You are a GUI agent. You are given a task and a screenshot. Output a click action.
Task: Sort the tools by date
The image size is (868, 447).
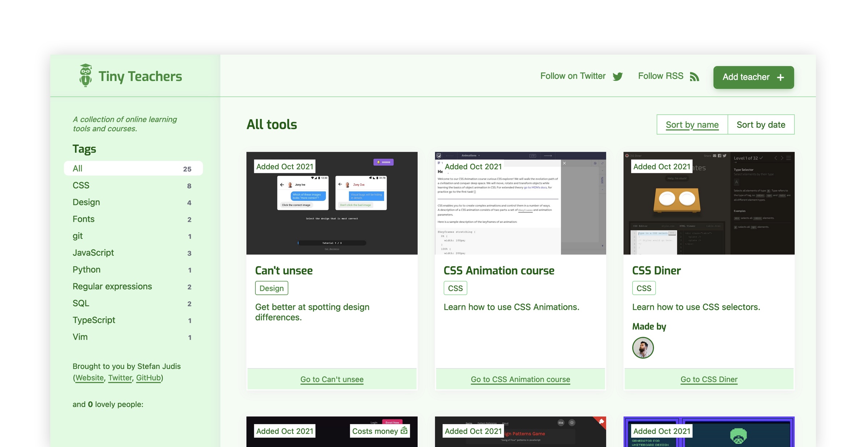pos(761,124)
